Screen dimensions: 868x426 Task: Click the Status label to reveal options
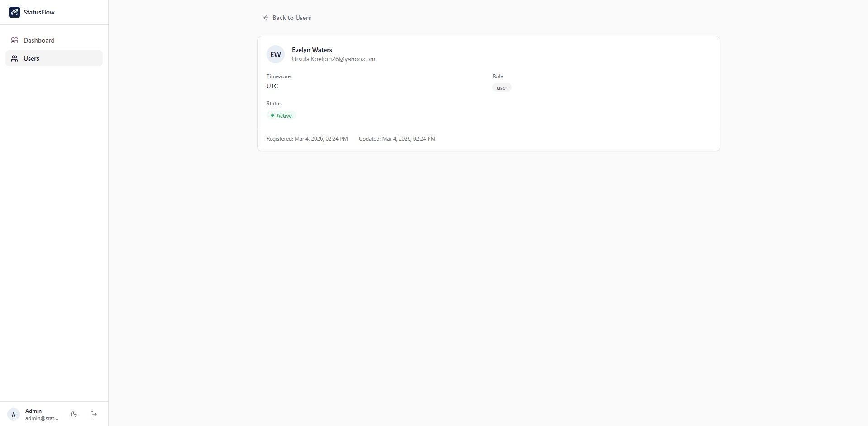tap(273, 104)
